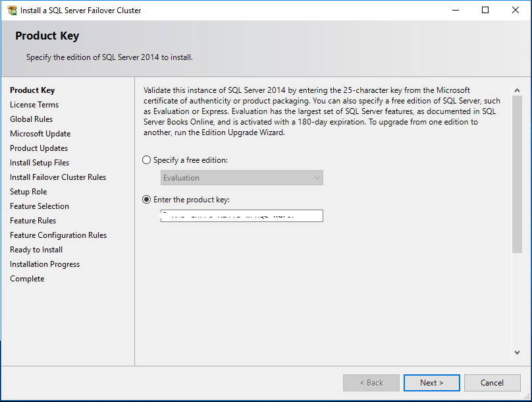532x402 pixels.
Task: Click Install Failover Cluster Rules step
Action: click(x=58, y=177)
